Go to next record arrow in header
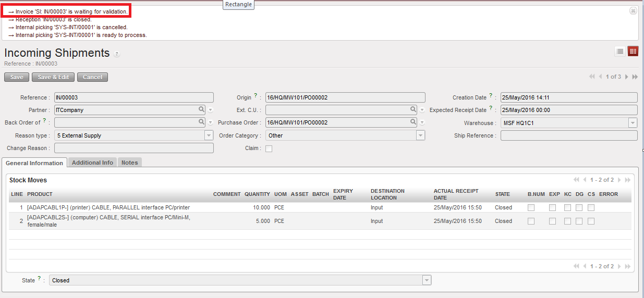The width and height of the screenshot is (644, 298). tap(626, 77)
